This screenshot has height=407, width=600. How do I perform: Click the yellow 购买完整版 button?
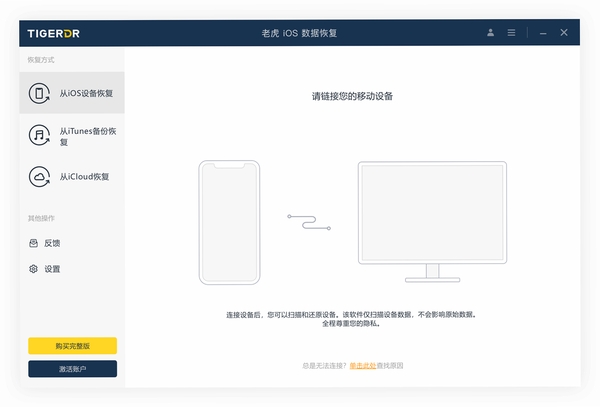(72, 345)
